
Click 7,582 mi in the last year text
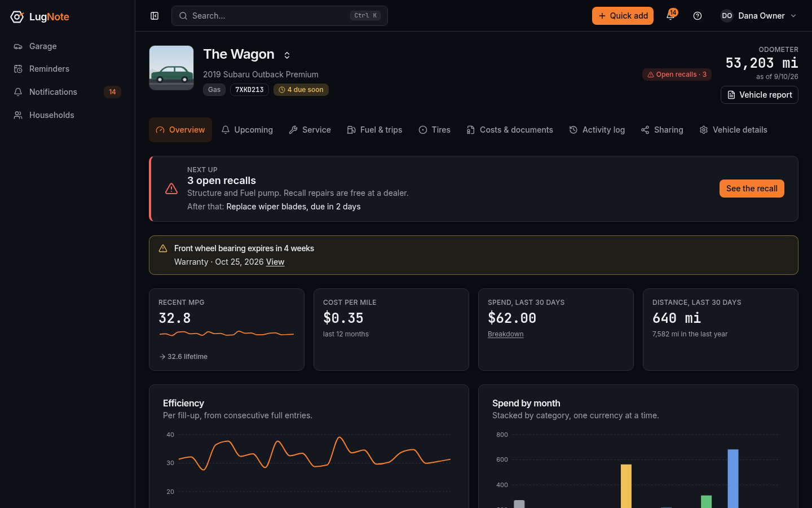pos(690,334)
